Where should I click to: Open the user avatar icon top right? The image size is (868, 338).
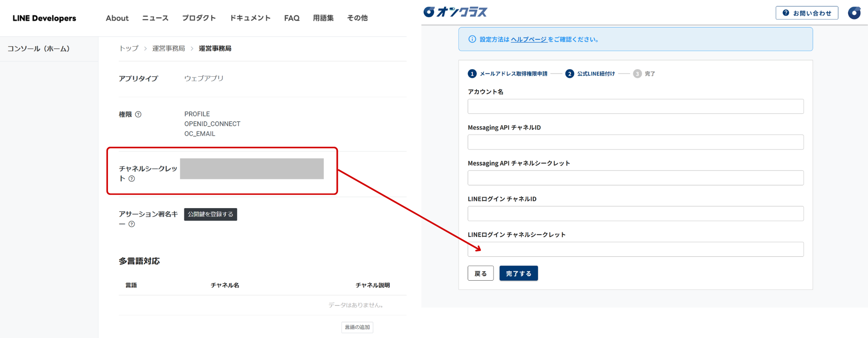[x=854, y=13]
